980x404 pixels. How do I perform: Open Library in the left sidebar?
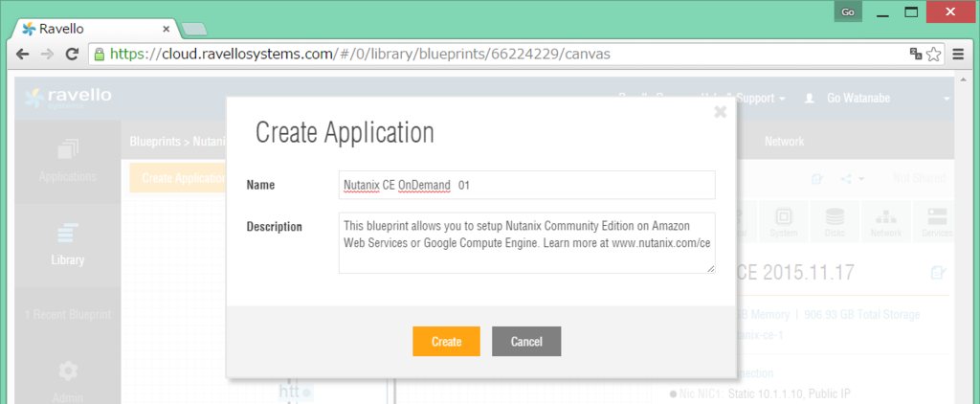[x=68, y=244]
